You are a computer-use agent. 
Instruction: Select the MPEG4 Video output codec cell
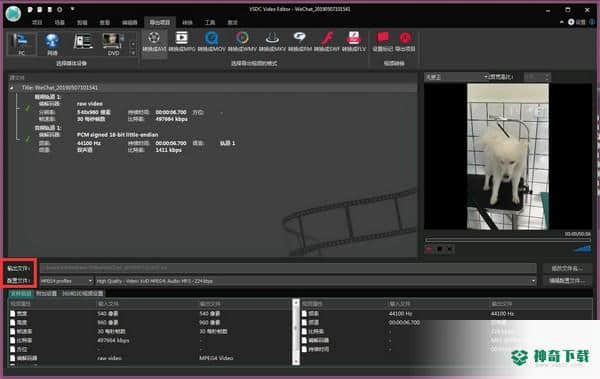click(216, 358)
